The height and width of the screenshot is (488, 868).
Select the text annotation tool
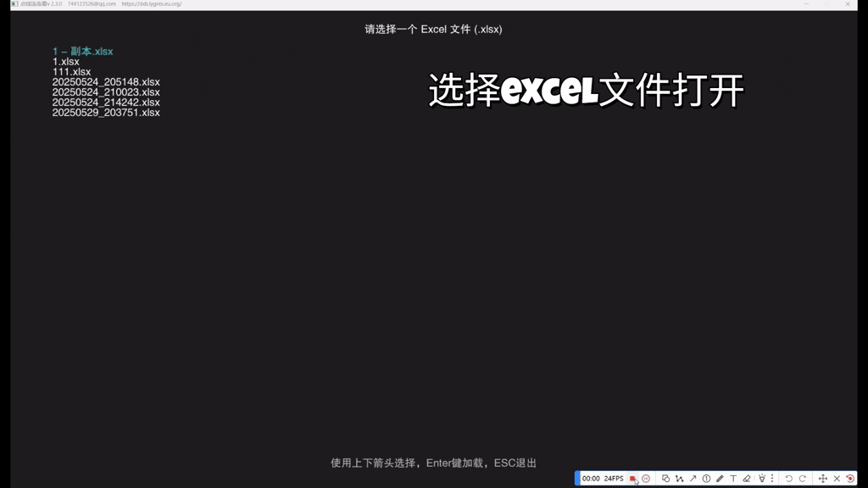[733, 478]
